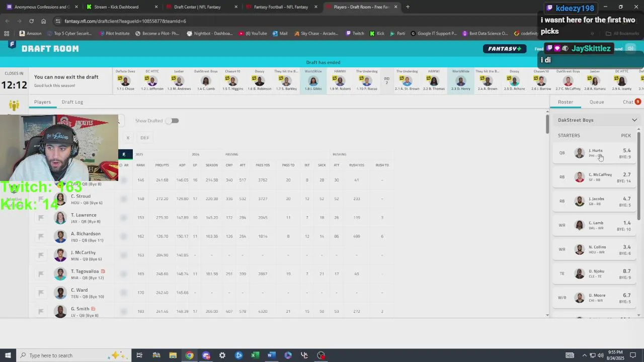The image size is (644, 362).
Task: Open new browser tab with plus button
Action: pos(408,7)
